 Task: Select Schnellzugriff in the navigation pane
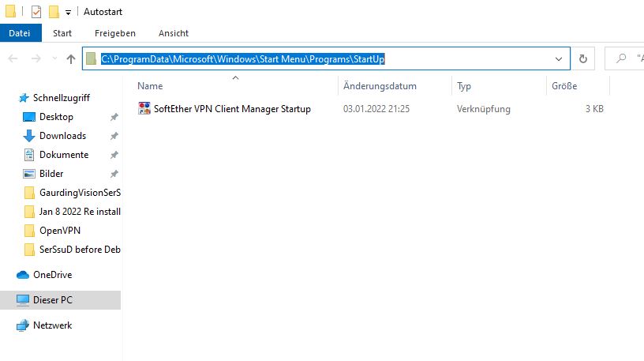[x=62, y=98]
